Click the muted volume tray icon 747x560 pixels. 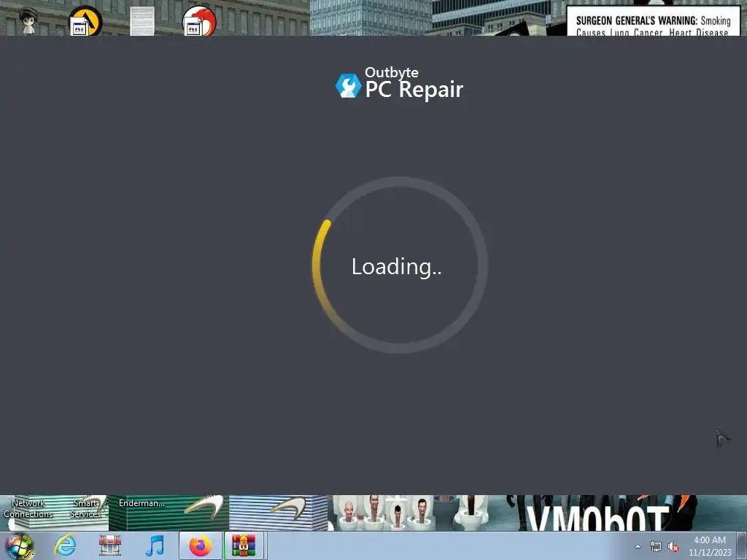673,547
